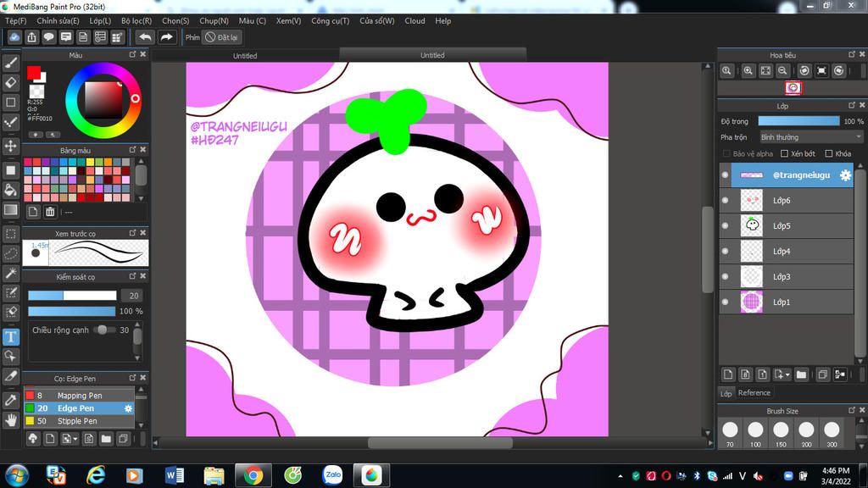Screen dimensions: 868x488
Task: Open the Công cụ(T) menu
Action: point(330,21)
